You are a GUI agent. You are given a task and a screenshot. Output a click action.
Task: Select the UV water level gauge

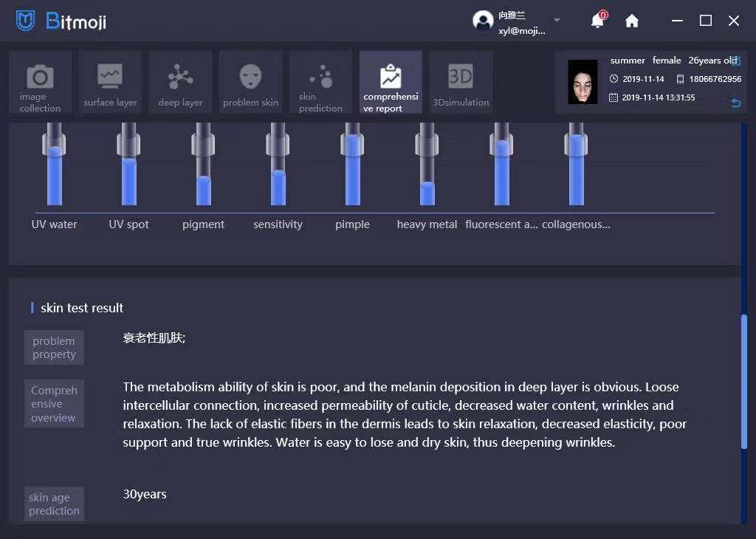point(55,170)
